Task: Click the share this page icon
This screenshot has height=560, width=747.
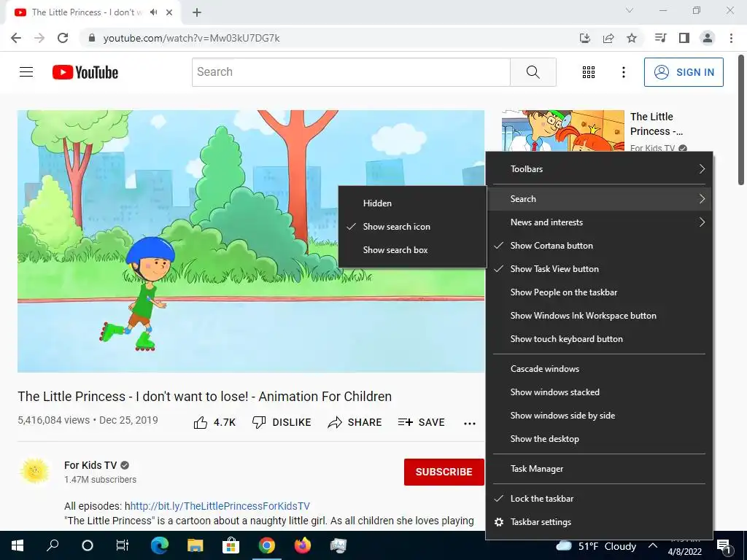Action: 608,38
